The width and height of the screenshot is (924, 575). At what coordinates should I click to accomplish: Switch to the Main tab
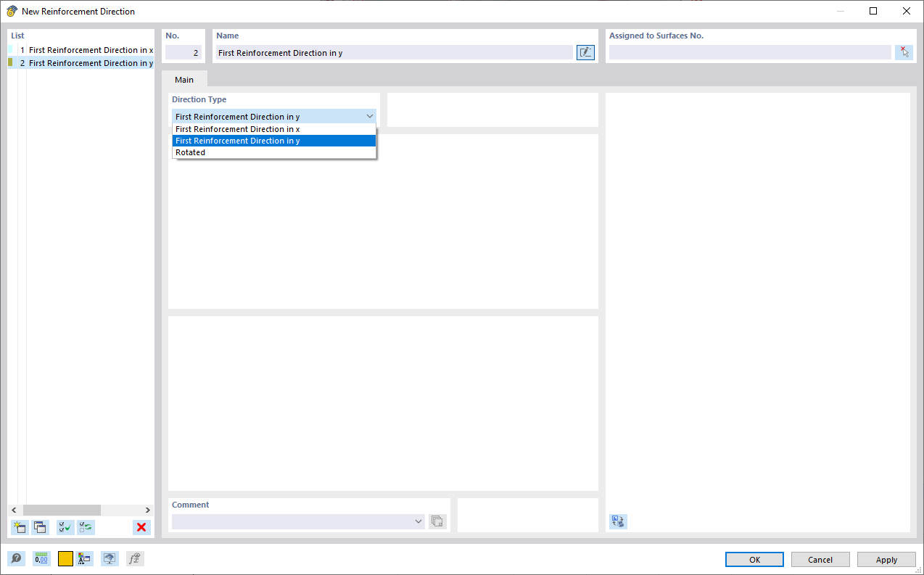(x=183, y=80)
